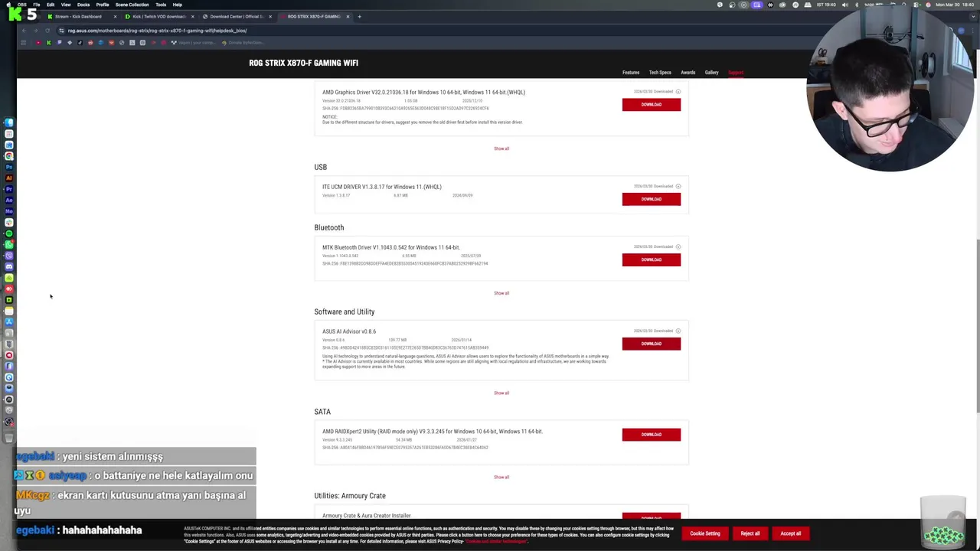Download the ITE UCM DRIVER

tap(652, 199)
